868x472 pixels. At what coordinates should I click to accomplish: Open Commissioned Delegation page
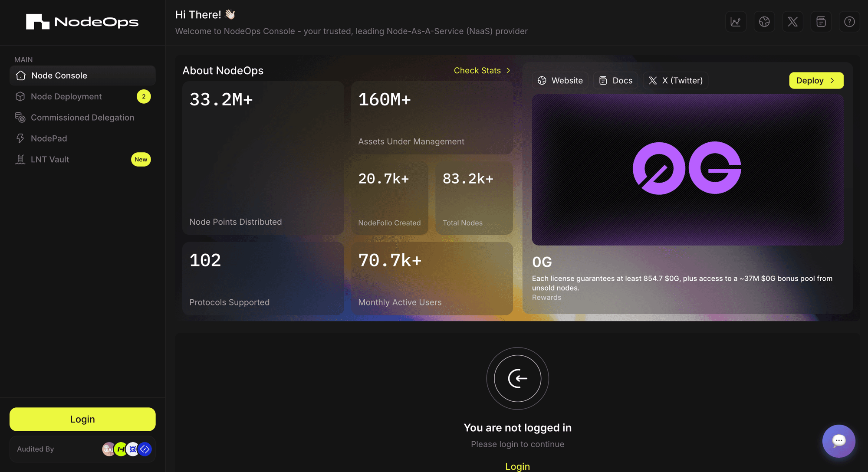pos(82,118)
